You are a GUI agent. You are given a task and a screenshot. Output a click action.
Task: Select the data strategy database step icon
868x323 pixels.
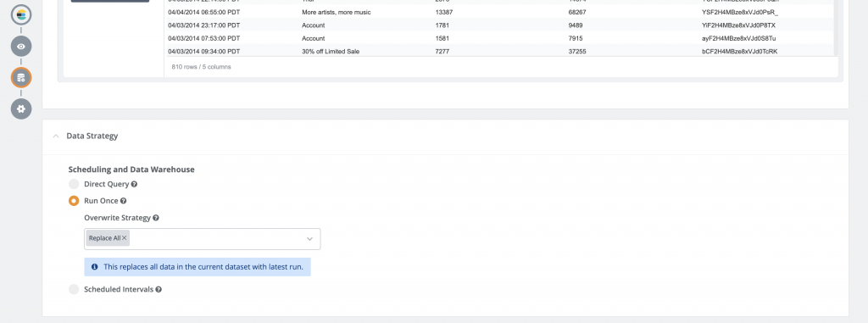click(21, 77)
